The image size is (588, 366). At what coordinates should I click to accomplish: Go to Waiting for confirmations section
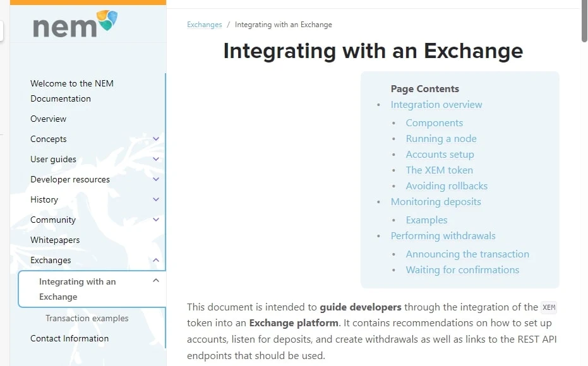tap(462, 269)
